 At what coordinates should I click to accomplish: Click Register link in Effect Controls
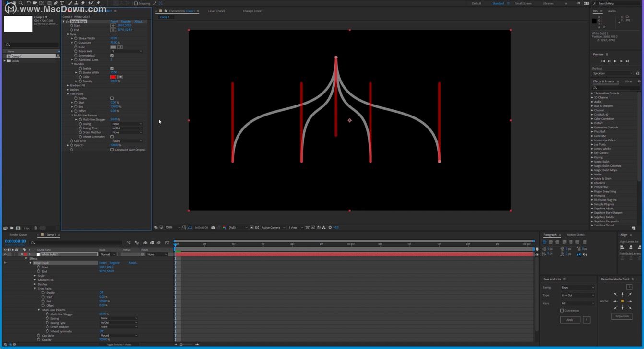pyautogui.click(x=126, y=22)
